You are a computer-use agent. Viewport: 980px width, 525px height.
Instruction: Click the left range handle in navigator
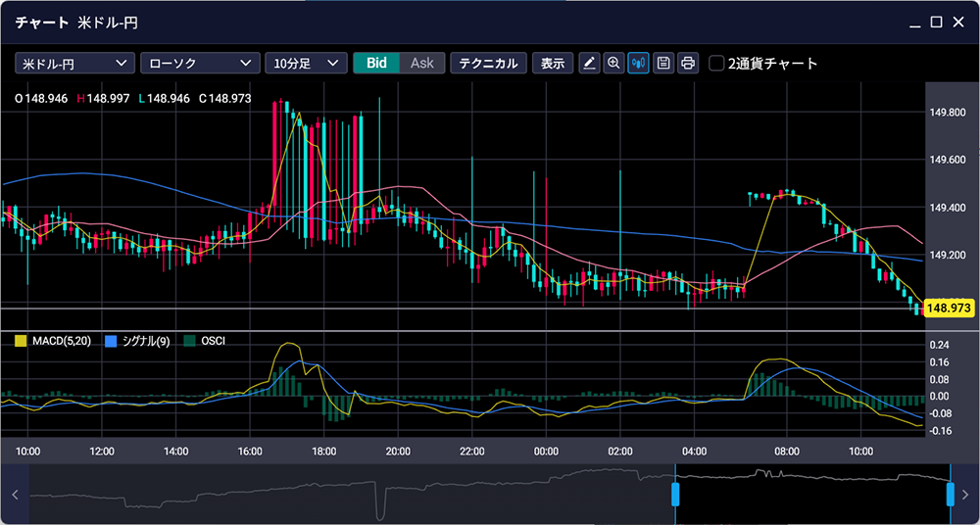(x=675, y=494)
